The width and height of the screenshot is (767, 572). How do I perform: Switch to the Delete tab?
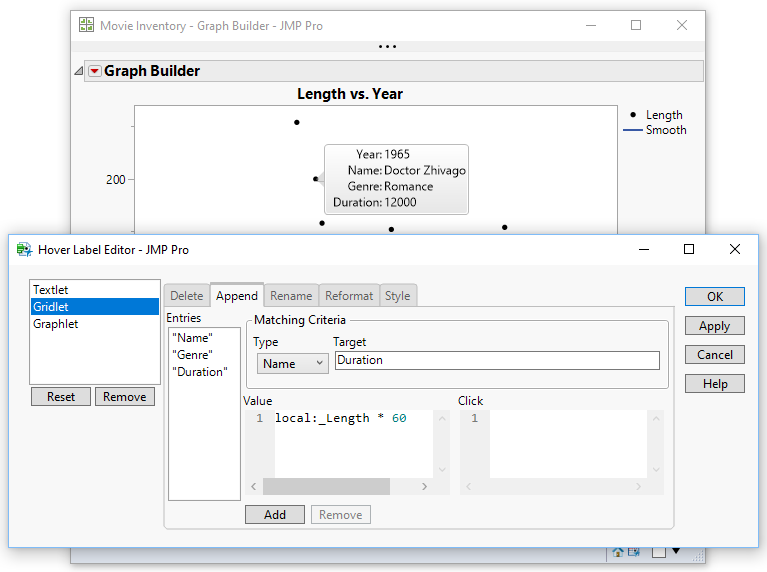187,295
